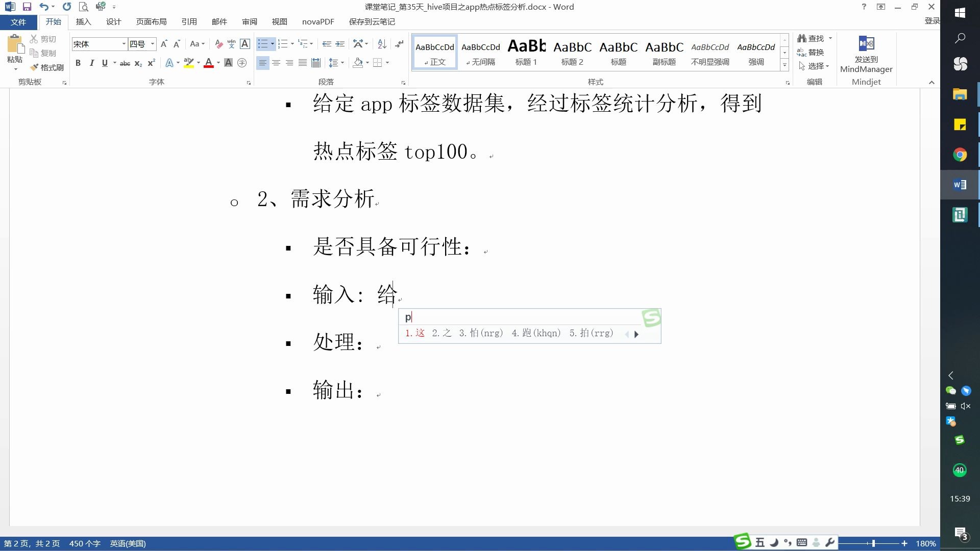This screenshot has height=551, width=980.
Task: Expand the styles gallery more arrow
Action: [x=785, y=65]
